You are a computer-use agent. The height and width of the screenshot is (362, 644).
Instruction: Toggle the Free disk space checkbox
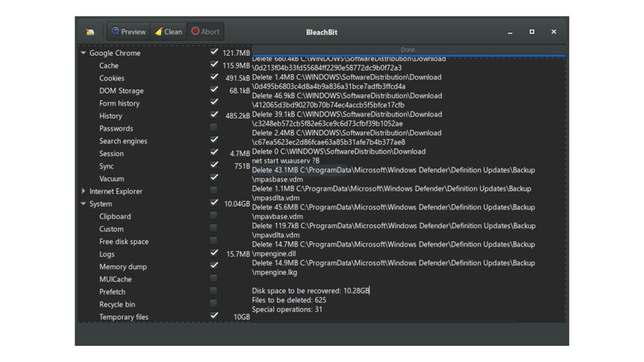click(x=214, y=241)
